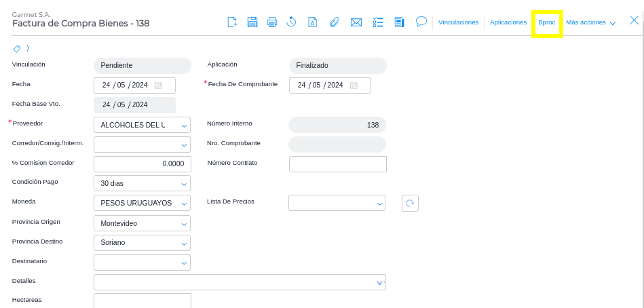The image size is (644, 308).
Task: Print the invoice using the printer icon
Action: click(x=271, y=22)
